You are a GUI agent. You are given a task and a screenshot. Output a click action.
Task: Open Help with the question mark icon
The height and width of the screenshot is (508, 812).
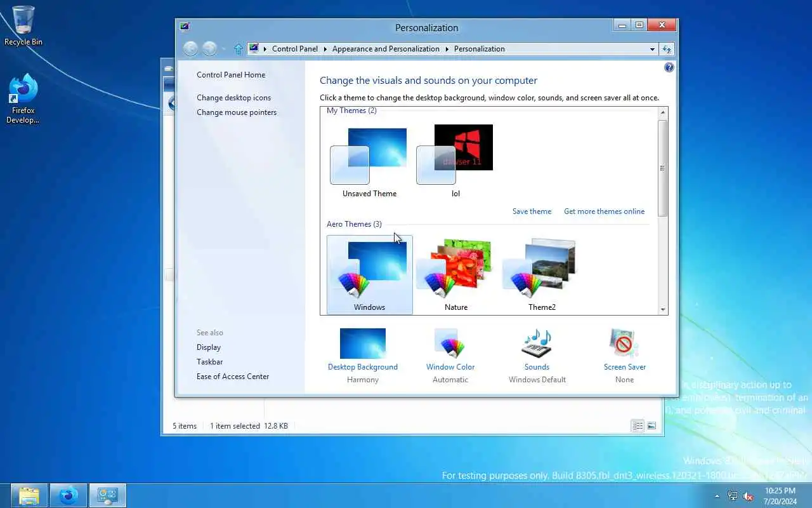click(x=669, y=67)
